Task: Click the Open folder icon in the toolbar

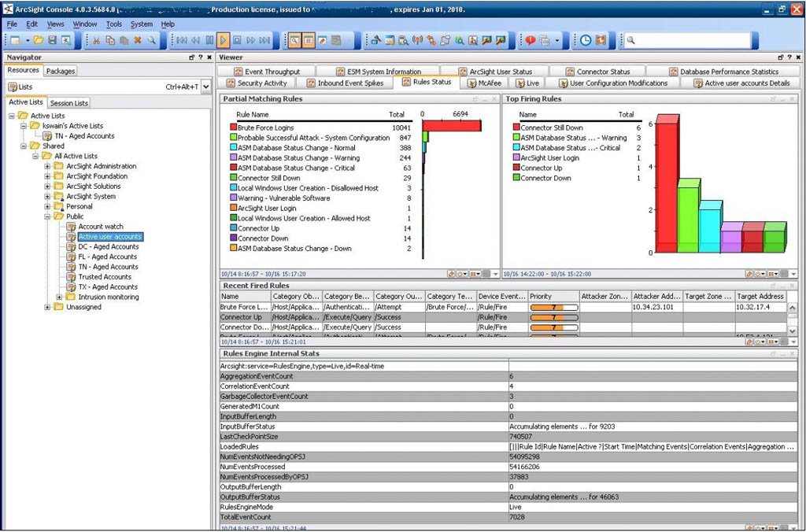Action: pyautogui.click(x=38, y=40)
